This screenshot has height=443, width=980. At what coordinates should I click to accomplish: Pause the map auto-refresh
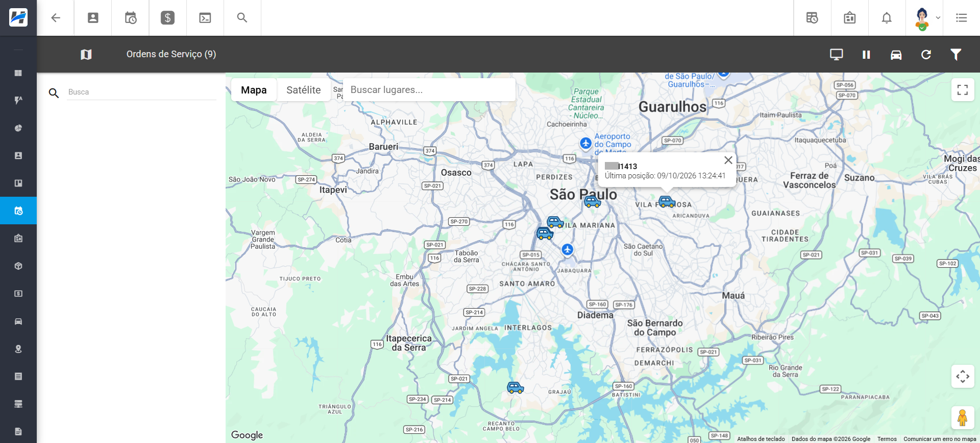pos(866,54)
